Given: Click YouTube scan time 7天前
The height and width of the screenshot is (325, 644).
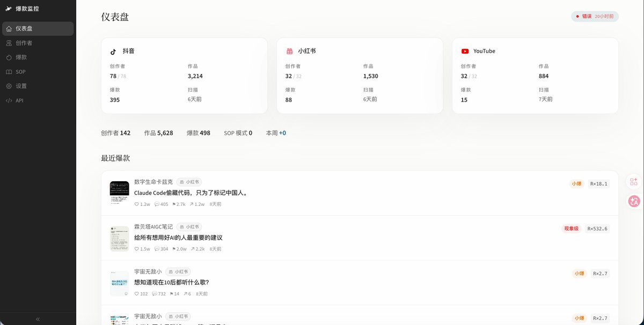Looking at the screenshot, I should [x=546, y=99].
